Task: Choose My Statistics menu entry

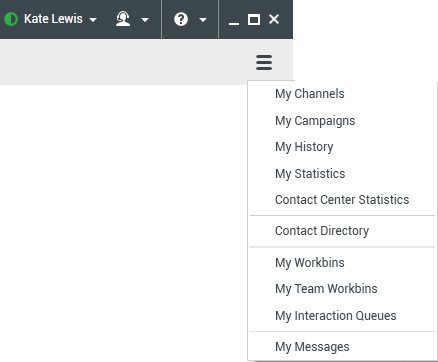Action: tap(310, 174)
